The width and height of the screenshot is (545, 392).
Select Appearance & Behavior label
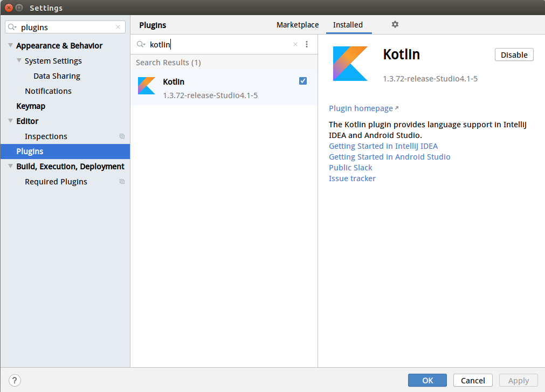click(59, 45)
